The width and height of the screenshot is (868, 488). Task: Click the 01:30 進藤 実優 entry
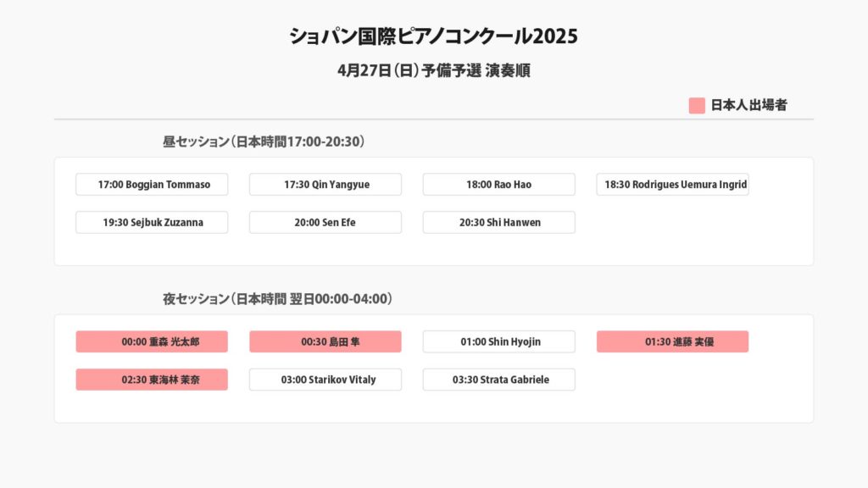tap(672, 342)
